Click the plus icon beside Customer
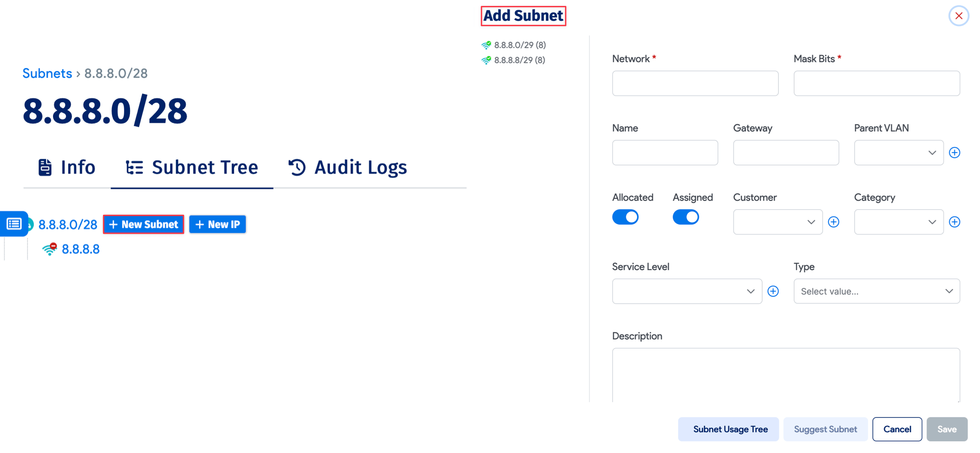 [834, 222]
